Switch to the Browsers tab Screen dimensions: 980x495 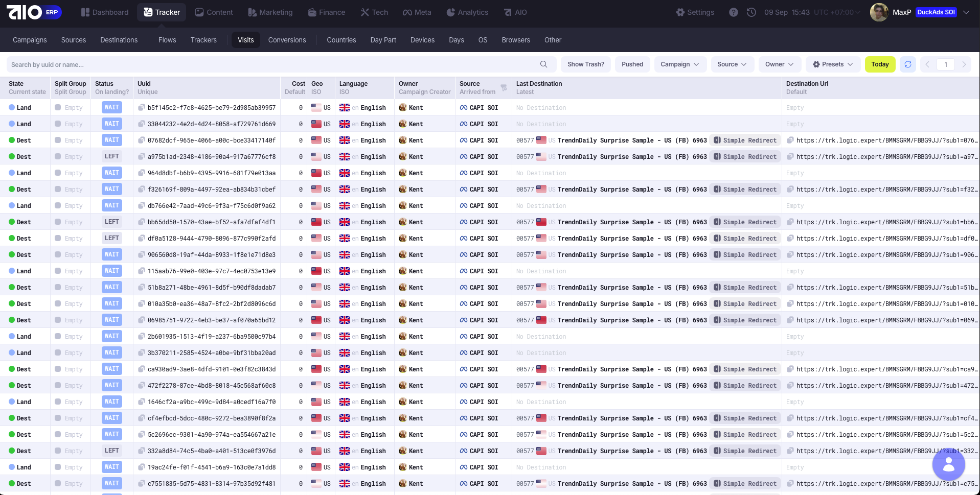pyautogui.click(x=516, y=40)
